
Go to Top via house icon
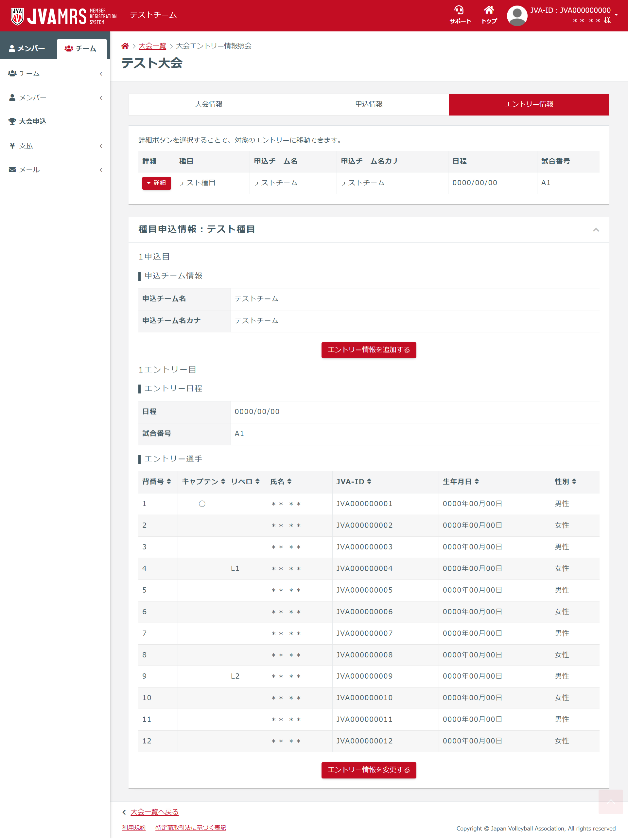[x=489, y=10]
